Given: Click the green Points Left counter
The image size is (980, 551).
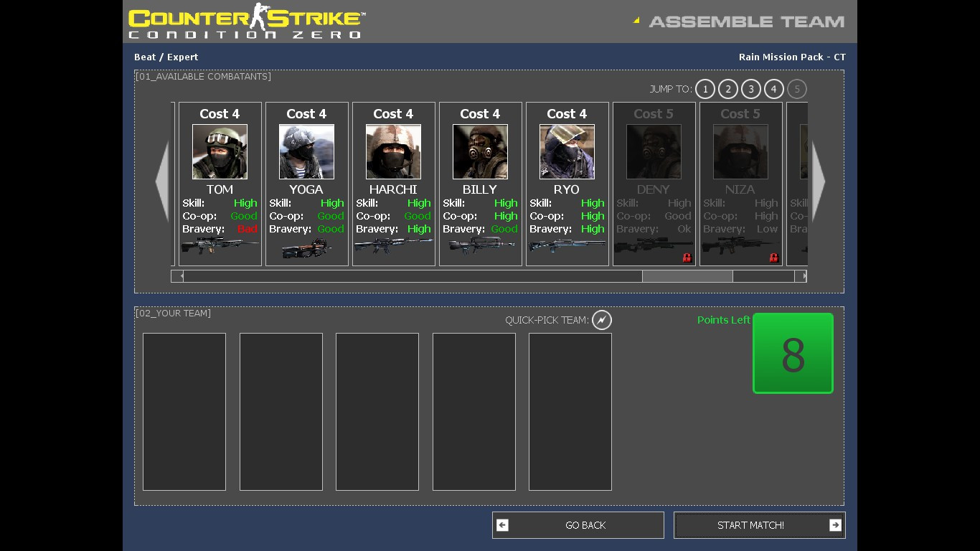Looking at the screenshot, I should tap(792, 353).
